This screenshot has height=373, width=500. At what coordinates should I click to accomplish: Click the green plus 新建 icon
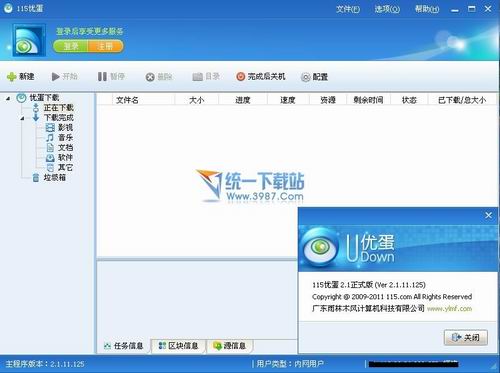point(11,77)
